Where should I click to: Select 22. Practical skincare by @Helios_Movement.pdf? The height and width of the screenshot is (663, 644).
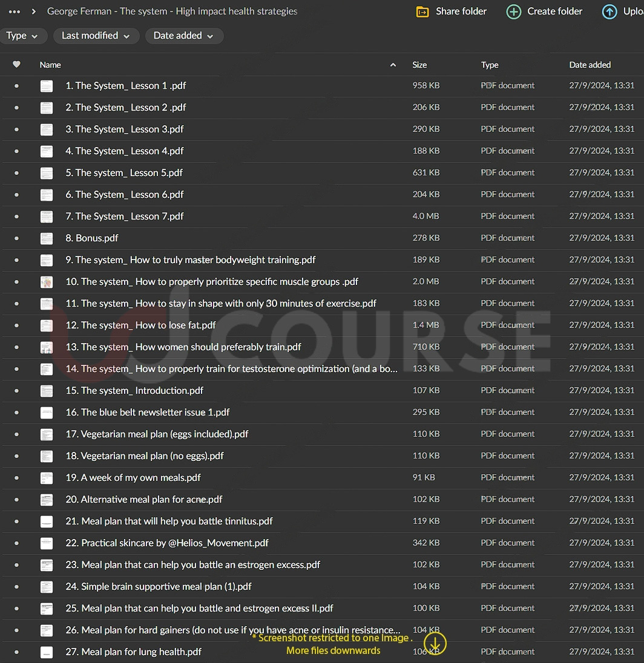pos(167,543)
